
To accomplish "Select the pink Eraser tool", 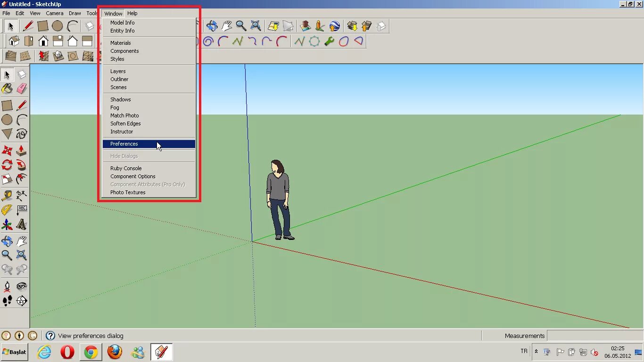I will point(22,89).
